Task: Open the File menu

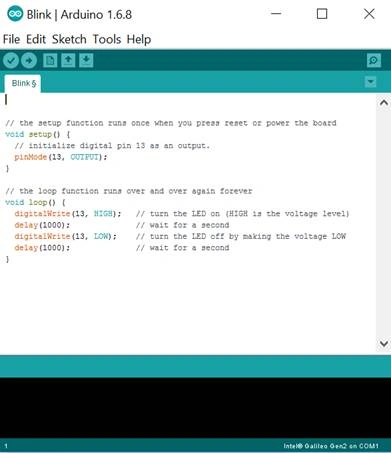Action: pyautogui.click(x=11, y=39)
